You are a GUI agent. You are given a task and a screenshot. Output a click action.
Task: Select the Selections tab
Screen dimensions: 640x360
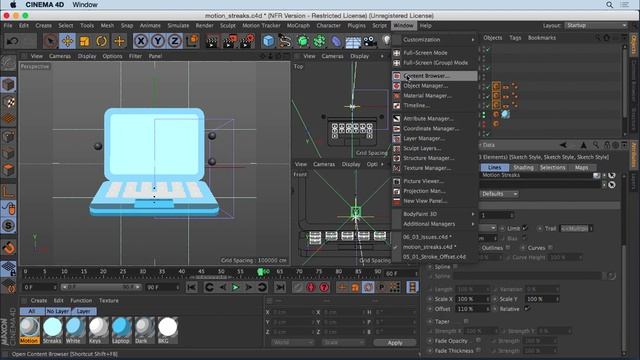click(x=552, y=167)
